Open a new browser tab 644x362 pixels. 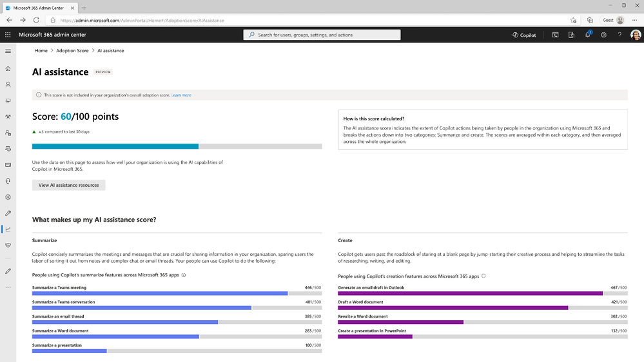[x=84, y=8]
